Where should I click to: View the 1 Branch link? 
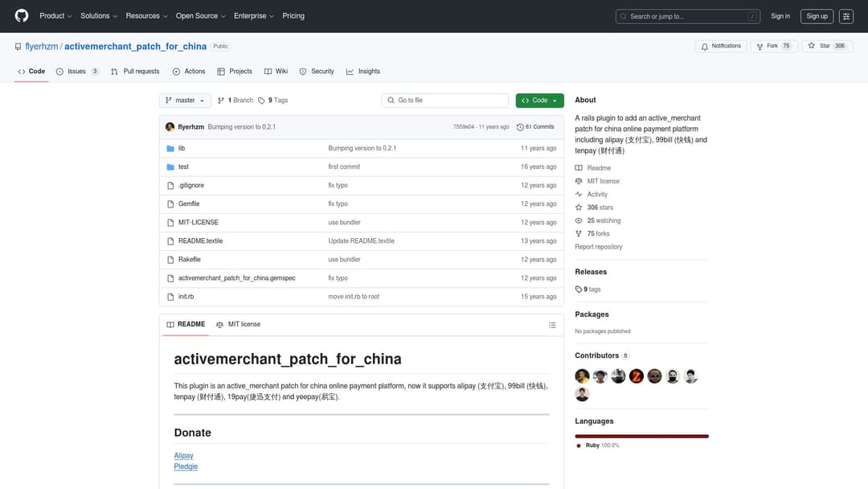coord(235,101)
